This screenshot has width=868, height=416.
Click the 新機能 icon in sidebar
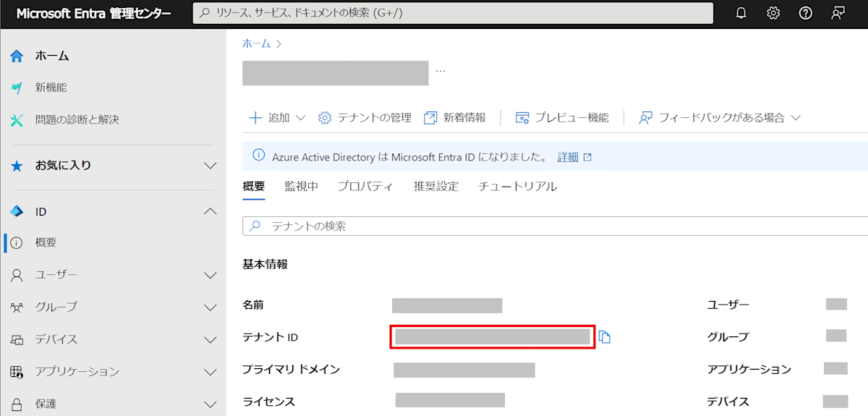[x=17, y=88]
